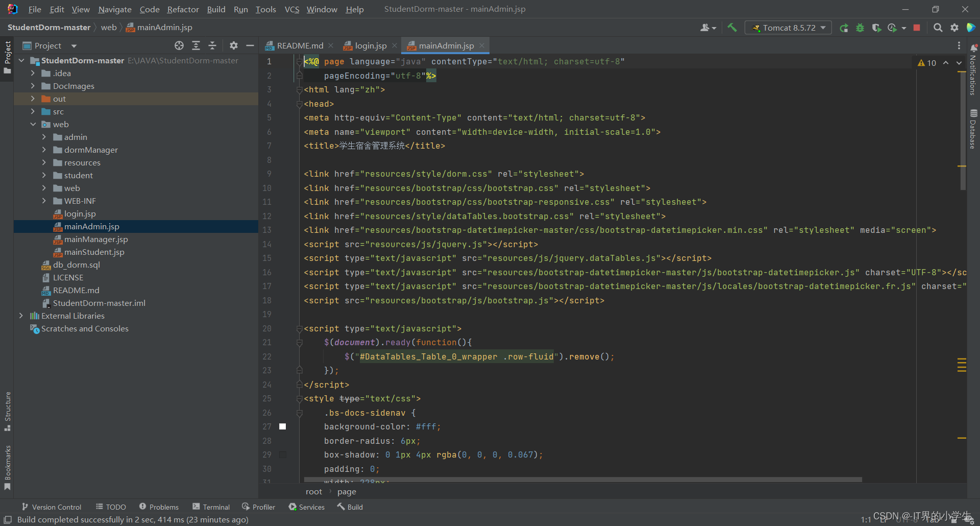Click the white color swatch for #fff
Viewport: 980px width, 526px height.
pos(282,426)
